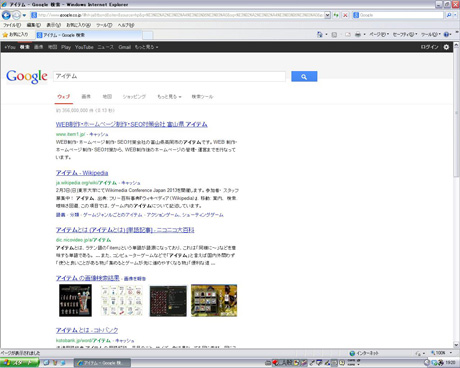460x368 pixels.
Task: Click キャッシュ link beside ja.wikipedia.org URL
Action: tap(131, 183)
